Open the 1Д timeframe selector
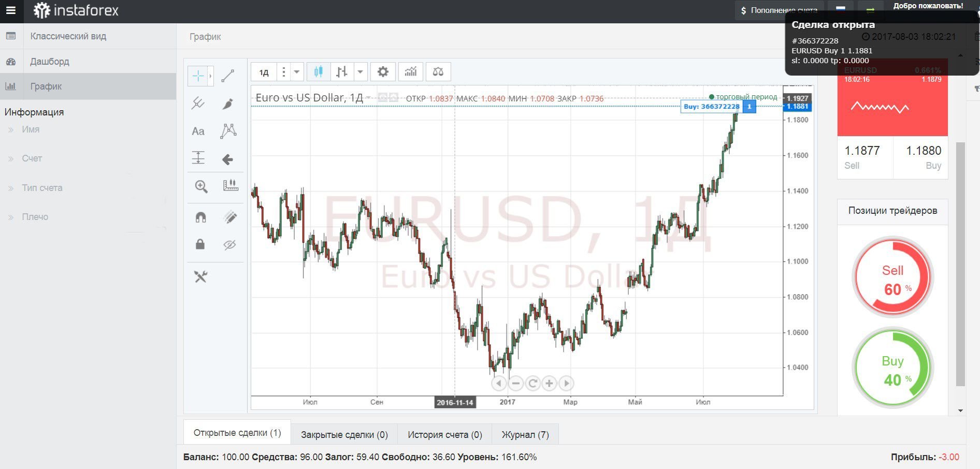 click(264, 72)
